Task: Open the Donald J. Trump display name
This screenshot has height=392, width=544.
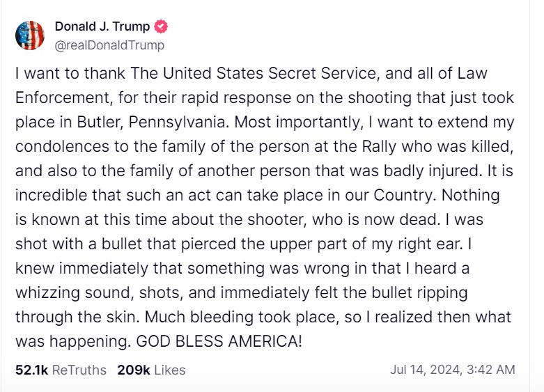Action: tap(102, 26)
